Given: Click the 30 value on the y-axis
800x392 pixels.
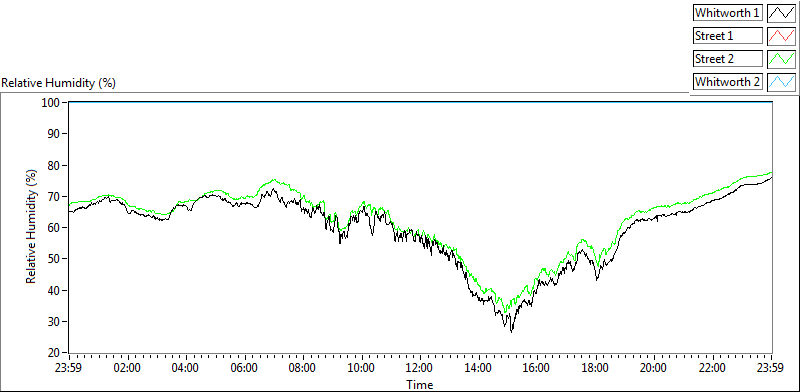Looking at the screenshot, I should tap(55, 322).
